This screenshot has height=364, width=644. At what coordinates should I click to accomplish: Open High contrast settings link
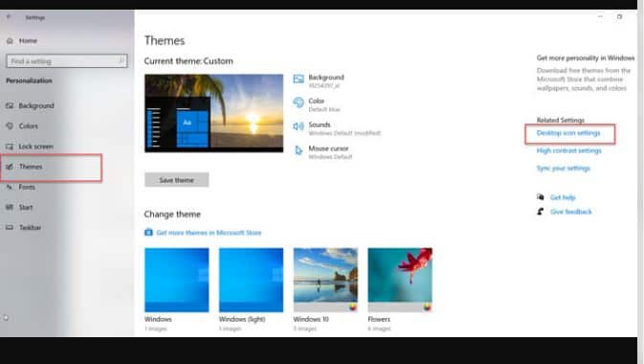tap(568, 150)
